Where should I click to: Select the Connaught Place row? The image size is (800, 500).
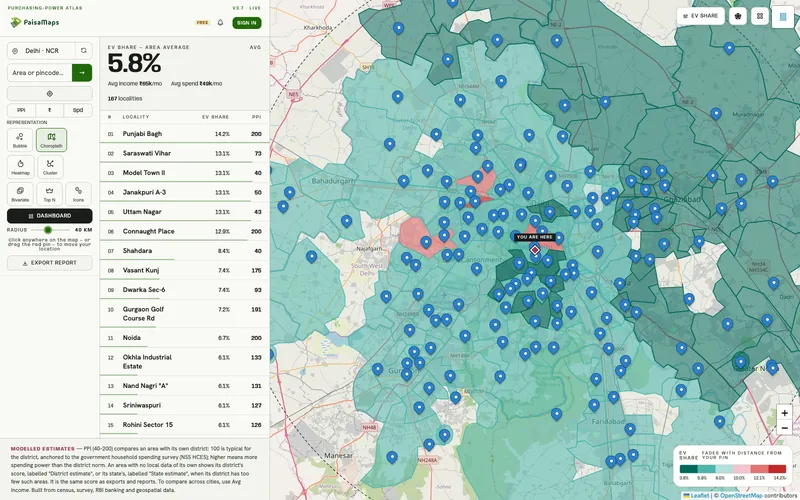click(x=184, y=231)
